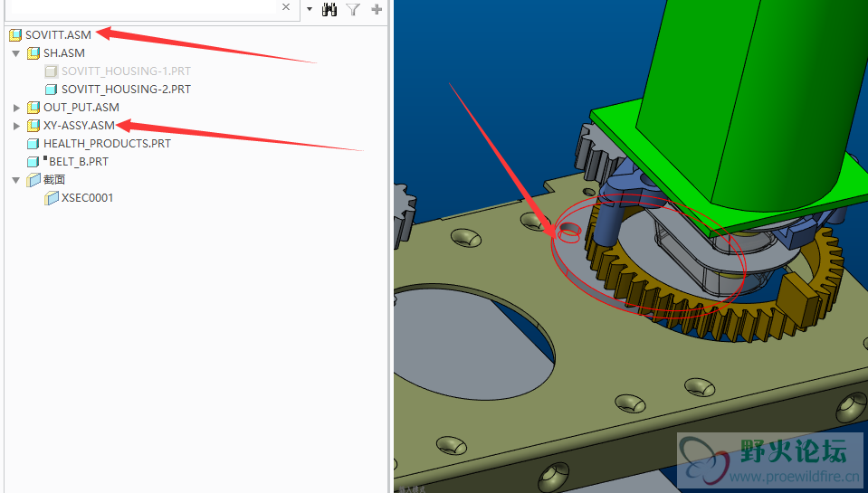Image resolution: width=868 pixels, height=493 pixels.
Task: Open the tree filter funnel icon
Action: click(353, 9)
